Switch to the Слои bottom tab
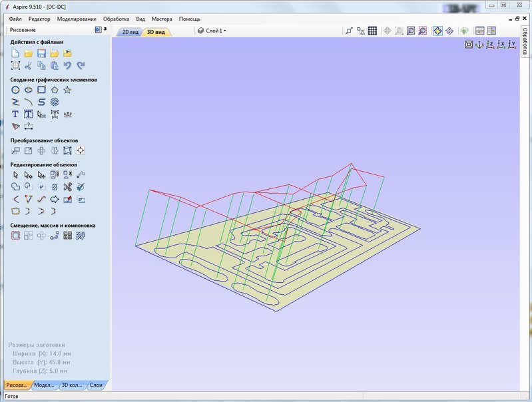The width and height of the screenshot is (532, 402). pos(97,385)
